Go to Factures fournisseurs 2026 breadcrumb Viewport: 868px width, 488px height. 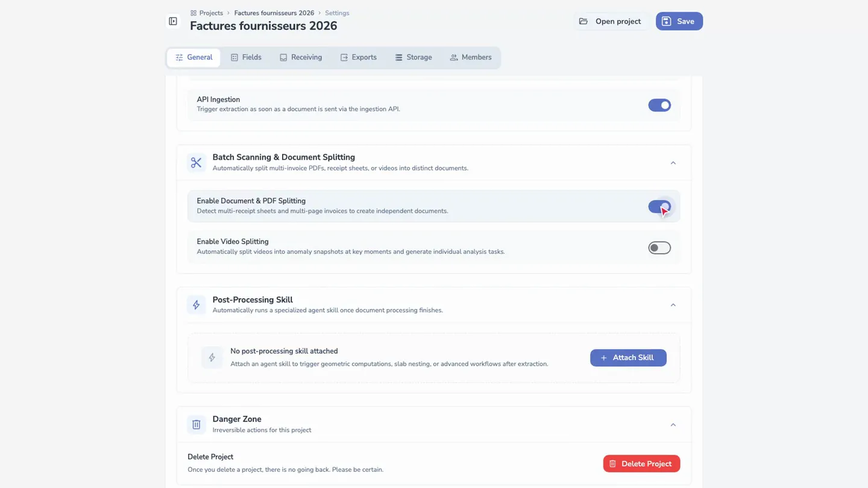[274, 13]
